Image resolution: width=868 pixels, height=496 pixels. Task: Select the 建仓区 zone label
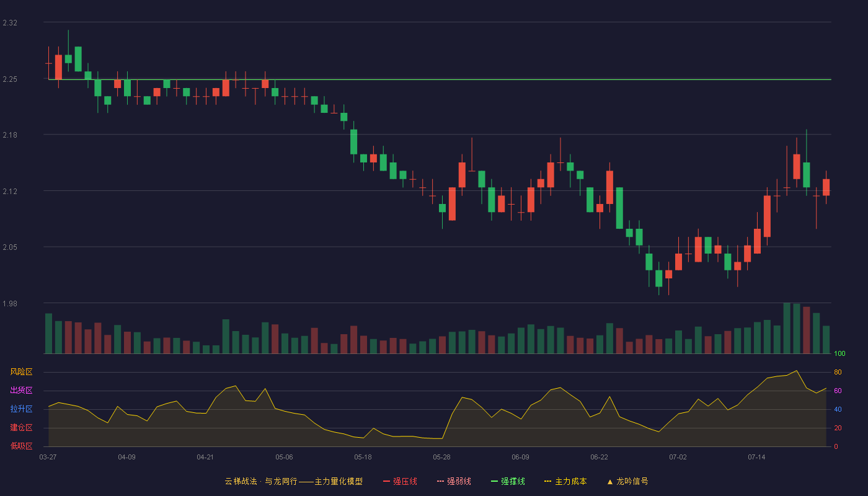tap(21, 428)
